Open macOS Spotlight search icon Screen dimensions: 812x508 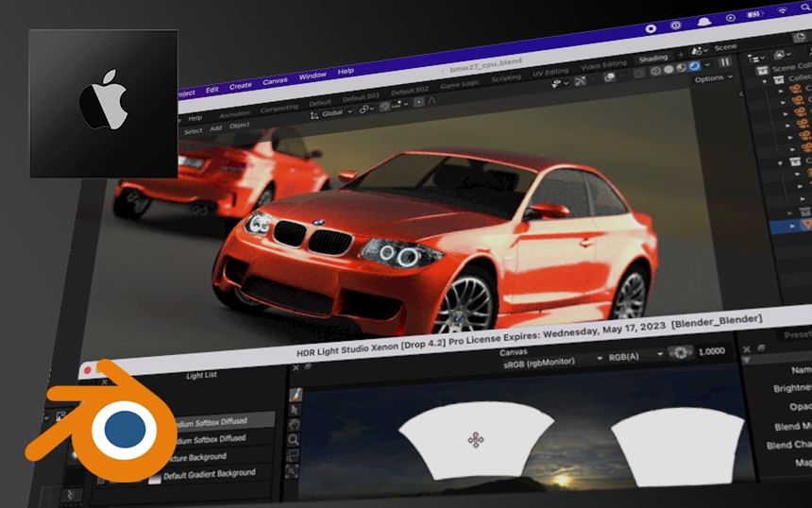pos(807,8)
